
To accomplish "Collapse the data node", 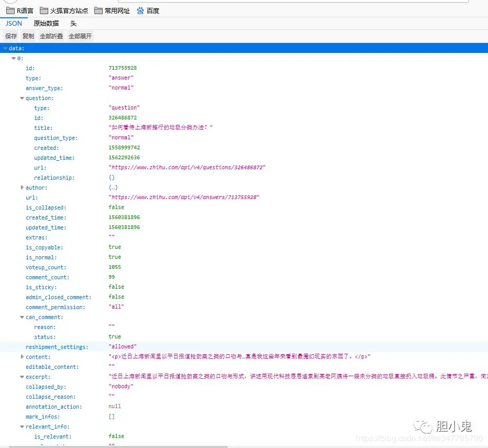I will pyautogui.click(x=5, y=48).
